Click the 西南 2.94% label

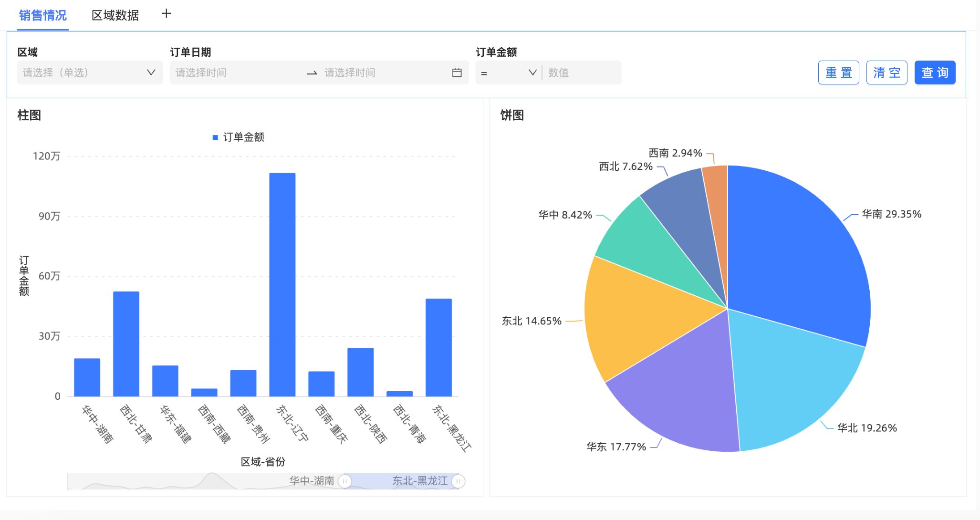point(675,153)
